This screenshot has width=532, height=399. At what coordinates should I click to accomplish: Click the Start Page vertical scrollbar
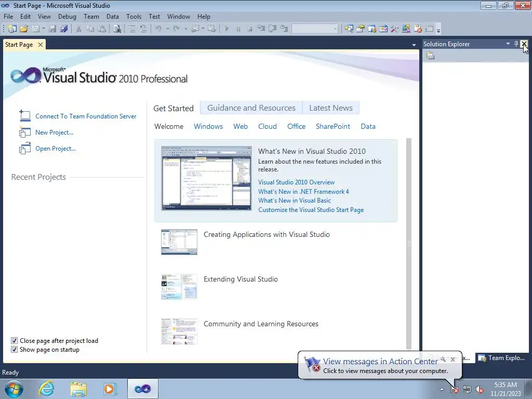click(x=409, y=244)
